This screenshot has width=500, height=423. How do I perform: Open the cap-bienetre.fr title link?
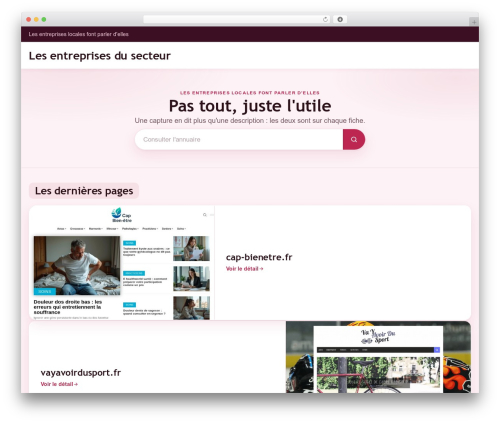(x=259, y=257)
